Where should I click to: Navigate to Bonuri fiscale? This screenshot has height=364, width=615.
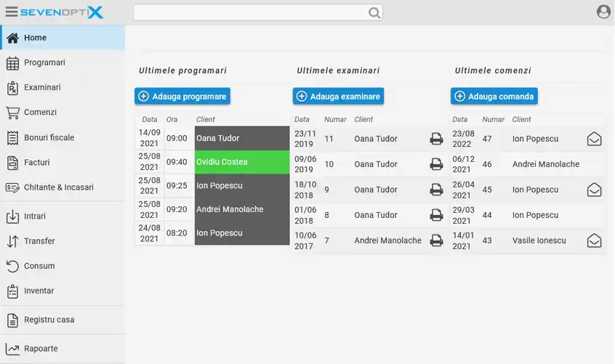49,137
